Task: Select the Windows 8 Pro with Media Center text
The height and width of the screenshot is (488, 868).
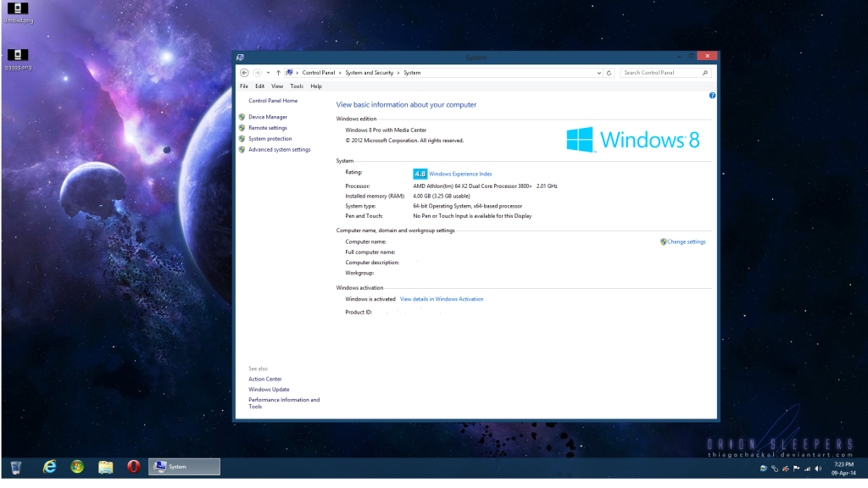Action: tap(386, 130)
